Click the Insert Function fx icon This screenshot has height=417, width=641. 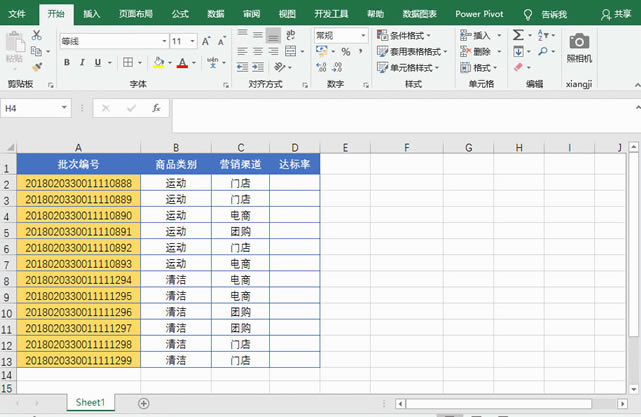click(x=156, y=108)
